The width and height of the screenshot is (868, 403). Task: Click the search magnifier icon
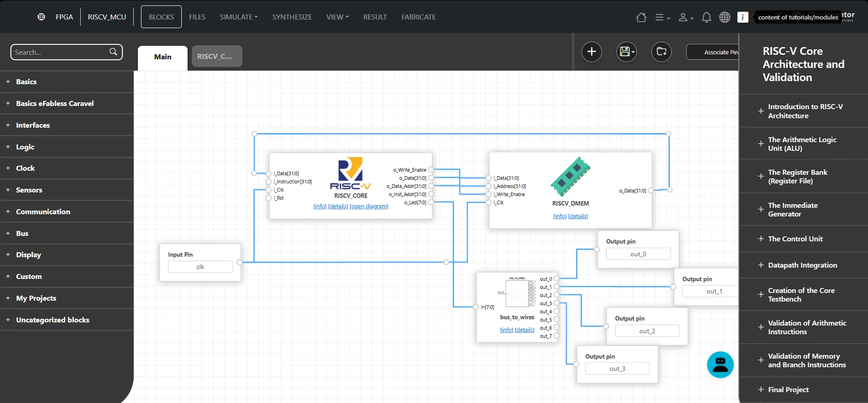[x=113, y=52]
